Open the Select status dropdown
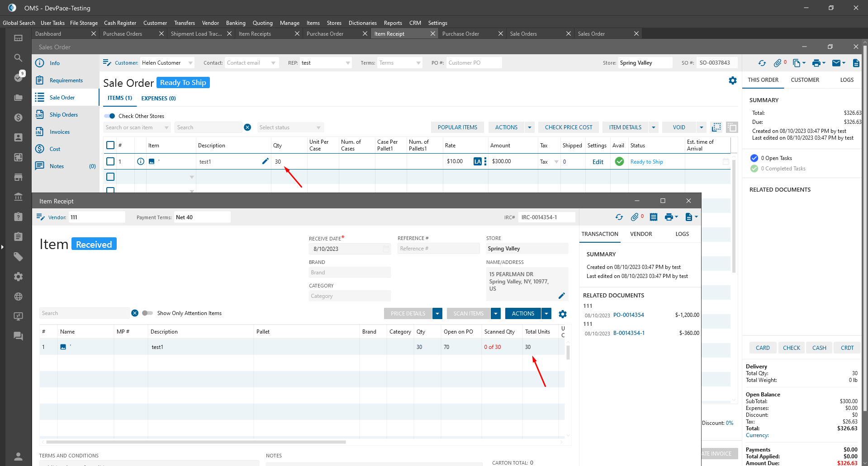Screen dimensions: 868x466 [290, 127]
